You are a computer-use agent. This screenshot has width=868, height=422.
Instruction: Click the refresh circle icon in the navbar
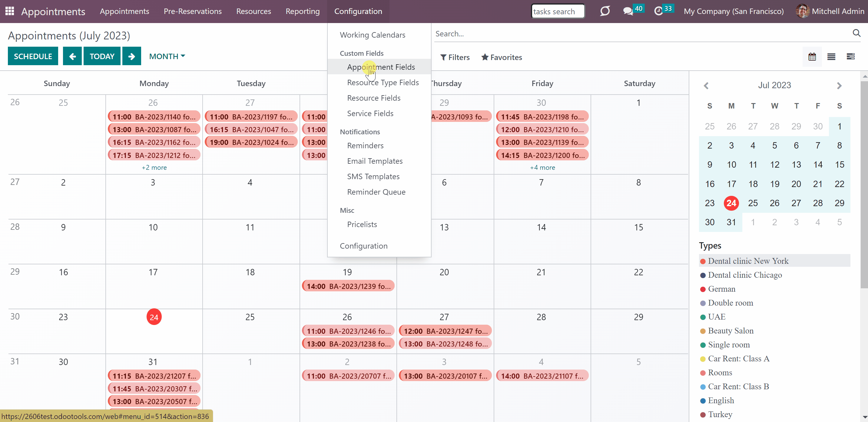pos(605,11)
